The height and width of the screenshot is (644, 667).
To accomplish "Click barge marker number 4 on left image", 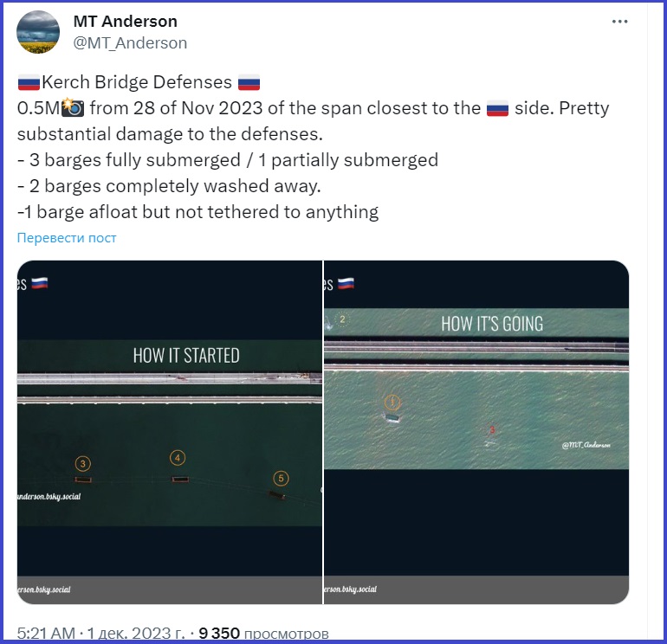I will point(178,458).
